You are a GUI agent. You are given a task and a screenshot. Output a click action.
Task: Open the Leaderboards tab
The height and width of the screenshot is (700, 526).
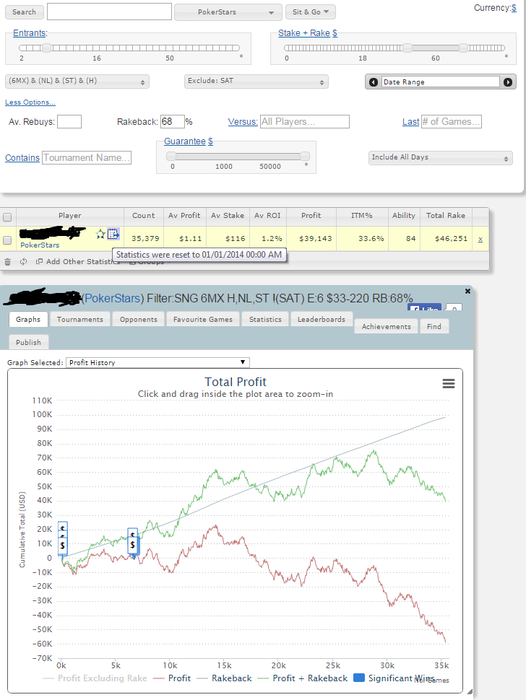(x=321, y=320)
